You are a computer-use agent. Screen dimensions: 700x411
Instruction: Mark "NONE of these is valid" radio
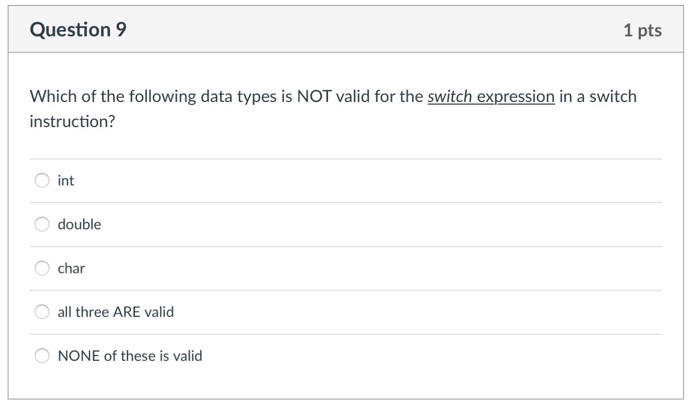click(42, 356)
